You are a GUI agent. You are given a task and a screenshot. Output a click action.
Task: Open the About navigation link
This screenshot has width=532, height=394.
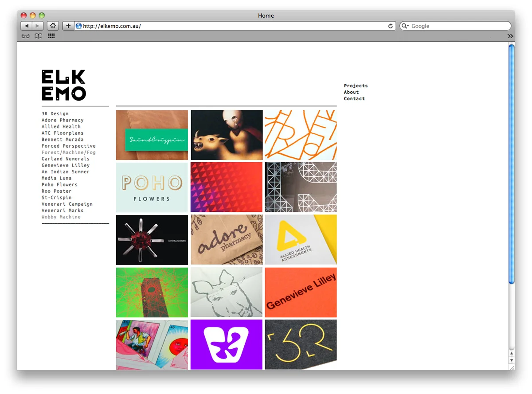tap(351, 92)
